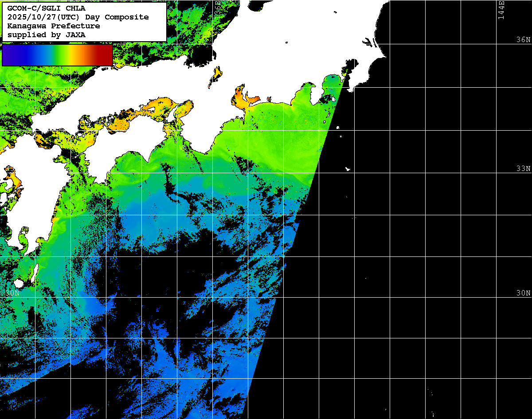Click the left-side 30N latitude label

13,293
